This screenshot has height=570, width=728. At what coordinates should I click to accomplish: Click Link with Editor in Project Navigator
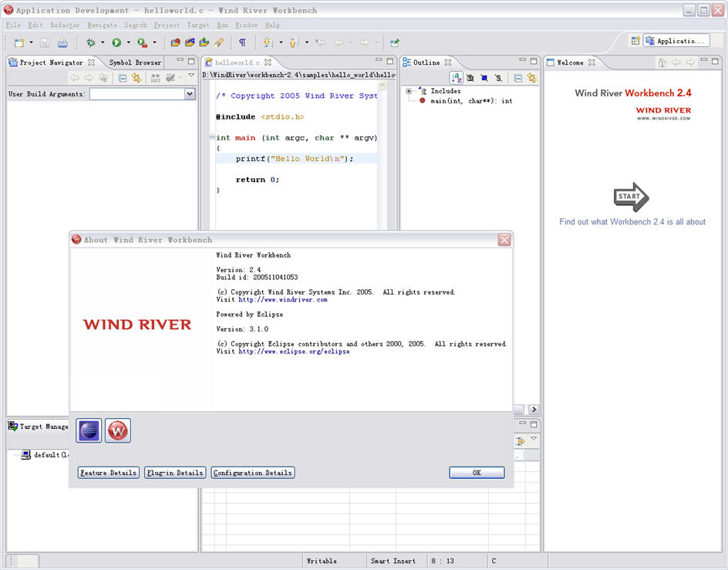point(136,78)
